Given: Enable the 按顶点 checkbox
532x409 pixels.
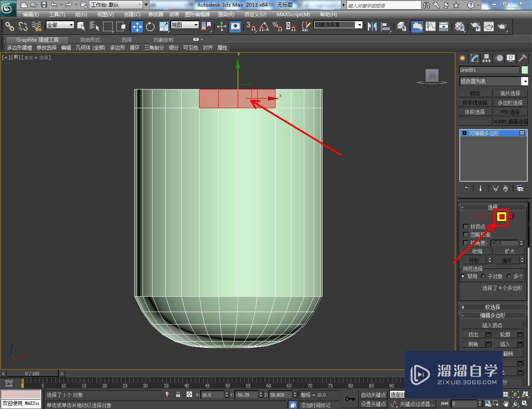Looking at the screenshot, I should [465, 227].
